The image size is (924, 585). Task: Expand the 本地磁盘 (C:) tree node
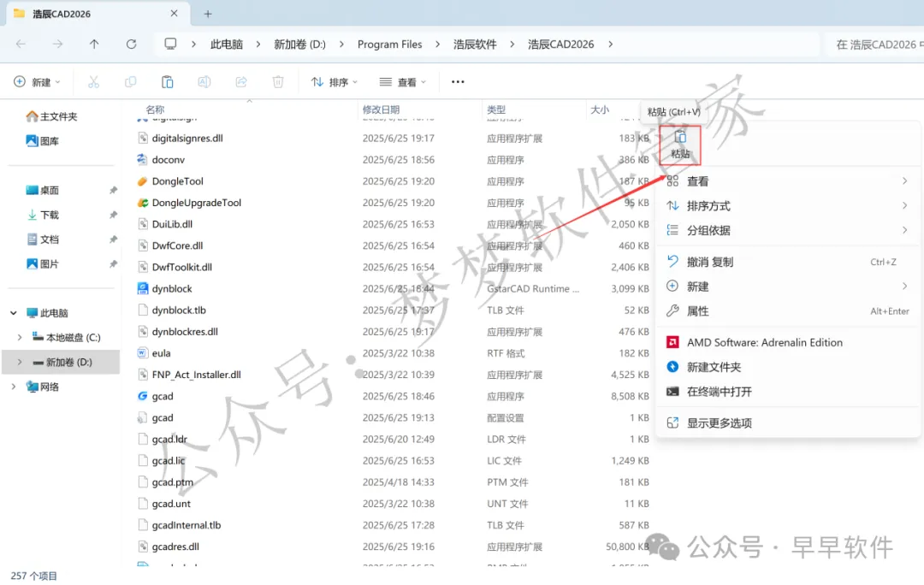pos(20,338)
